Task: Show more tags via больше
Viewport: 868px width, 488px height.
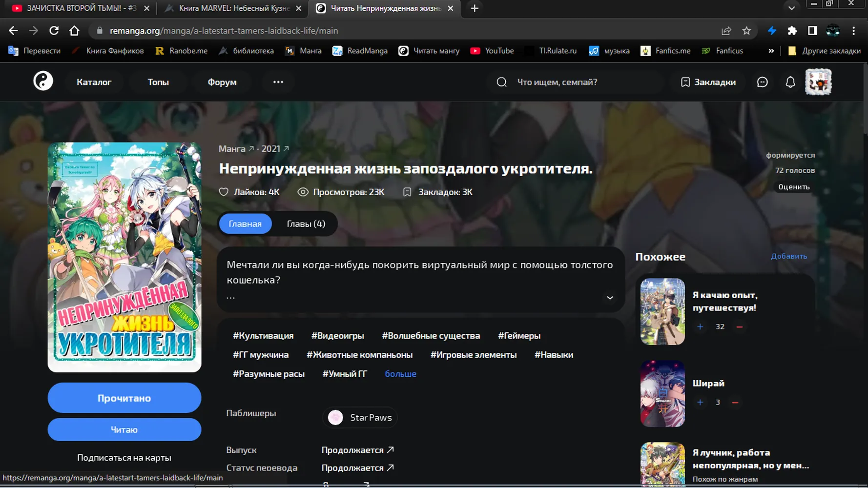Action: tap(400, 374)
